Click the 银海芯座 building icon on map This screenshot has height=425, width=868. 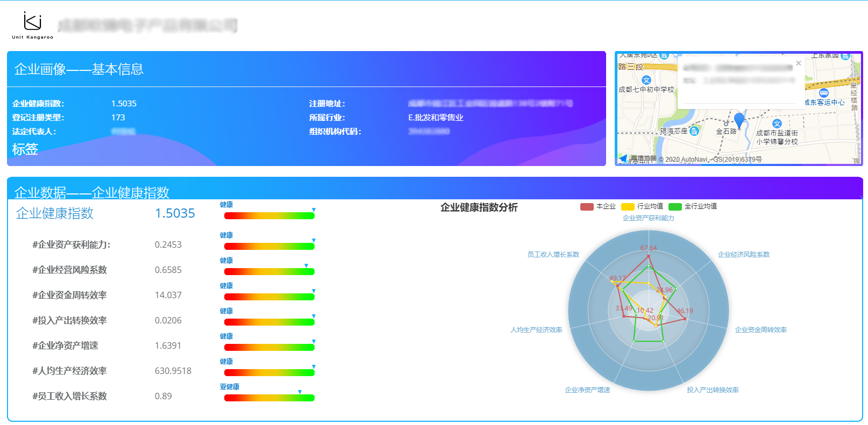694,131
